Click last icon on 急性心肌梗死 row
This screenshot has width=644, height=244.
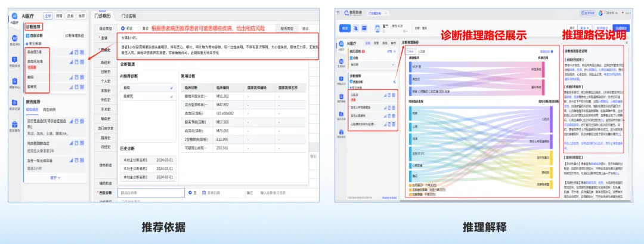point(394,116)
